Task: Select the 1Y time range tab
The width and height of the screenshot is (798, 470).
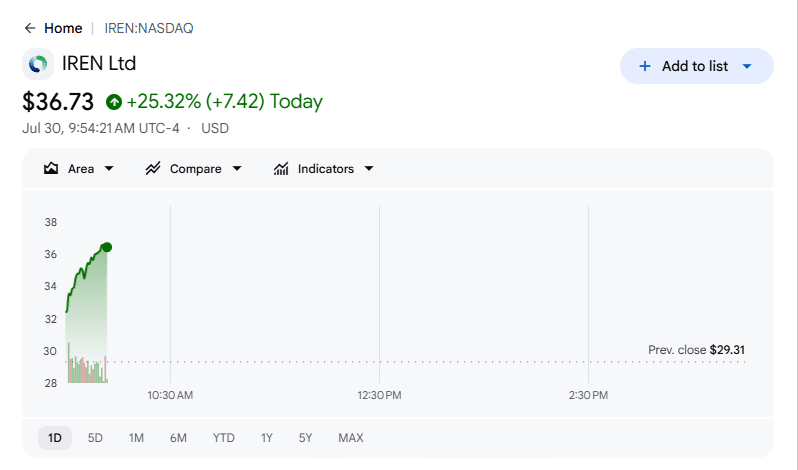Action: [x=267, y=438]
